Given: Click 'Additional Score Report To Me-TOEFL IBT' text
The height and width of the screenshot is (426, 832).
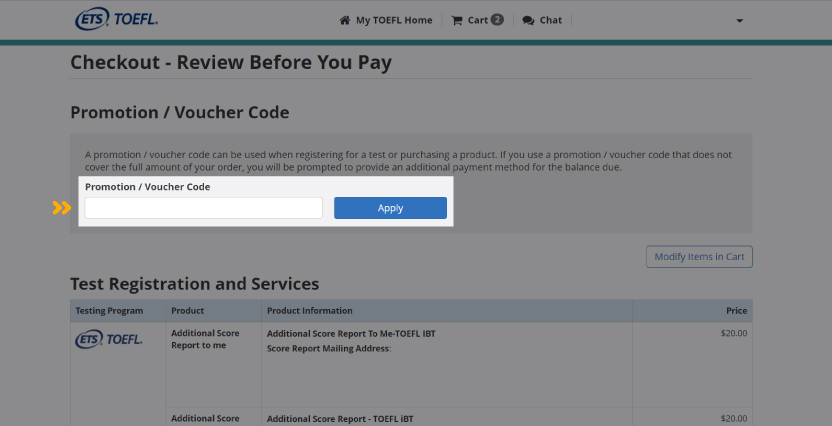Looking at the screenshot, I should point(351,334).
